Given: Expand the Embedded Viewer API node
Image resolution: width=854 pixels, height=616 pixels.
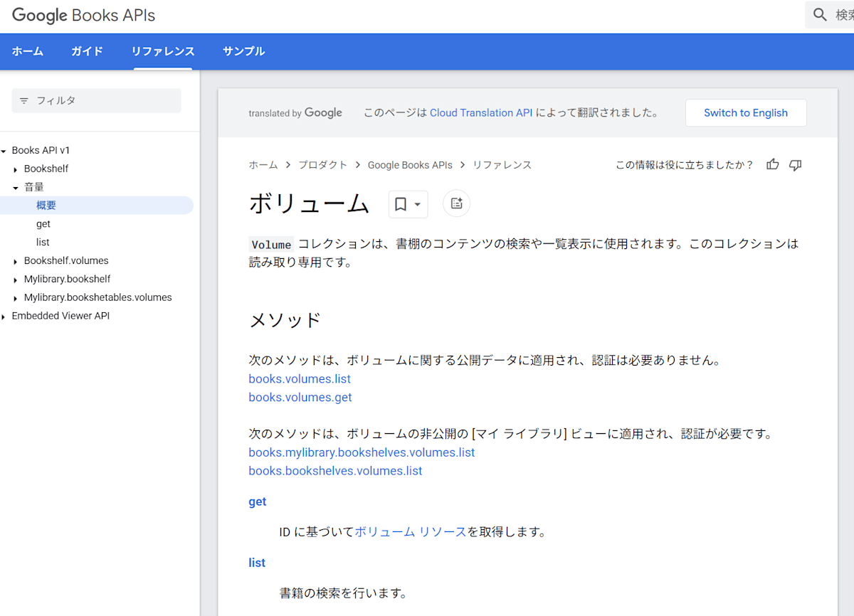Looking at the screenshot, I should click(4, 317).
